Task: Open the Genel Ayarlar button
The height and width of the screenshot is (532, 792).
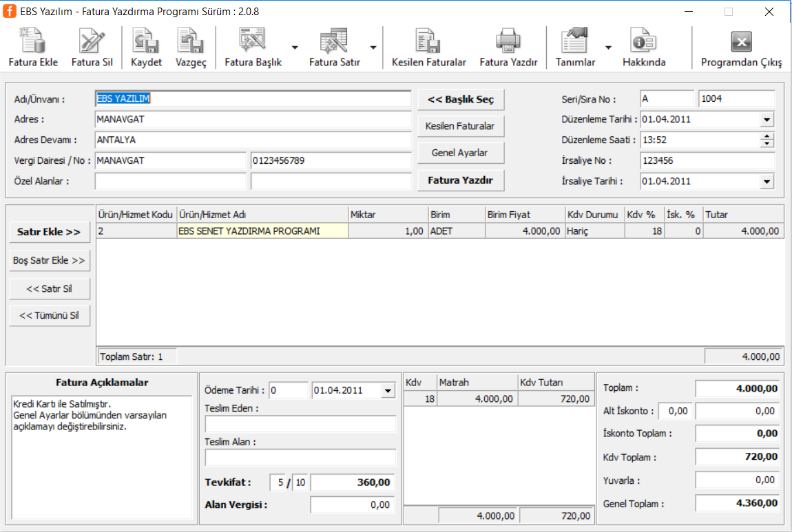Action: [x=461, y=153]
